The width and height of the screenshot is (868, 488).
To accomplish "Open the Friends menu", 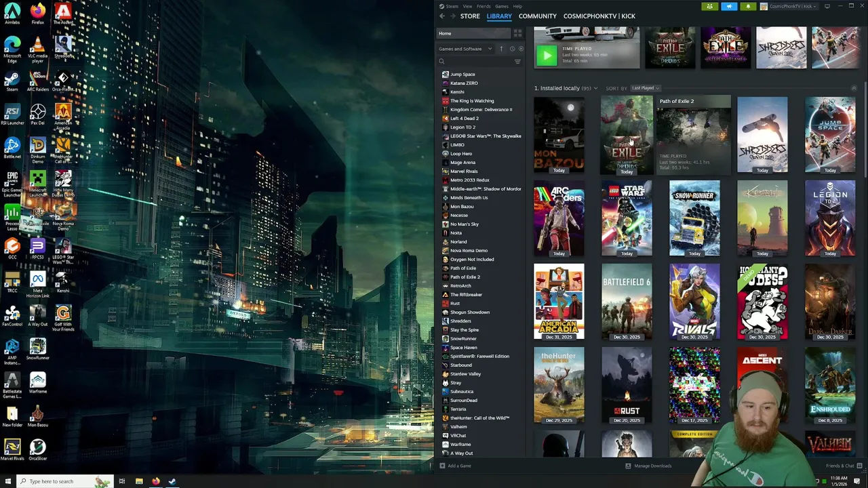I will pyautogui.click(x=484, y=6).
